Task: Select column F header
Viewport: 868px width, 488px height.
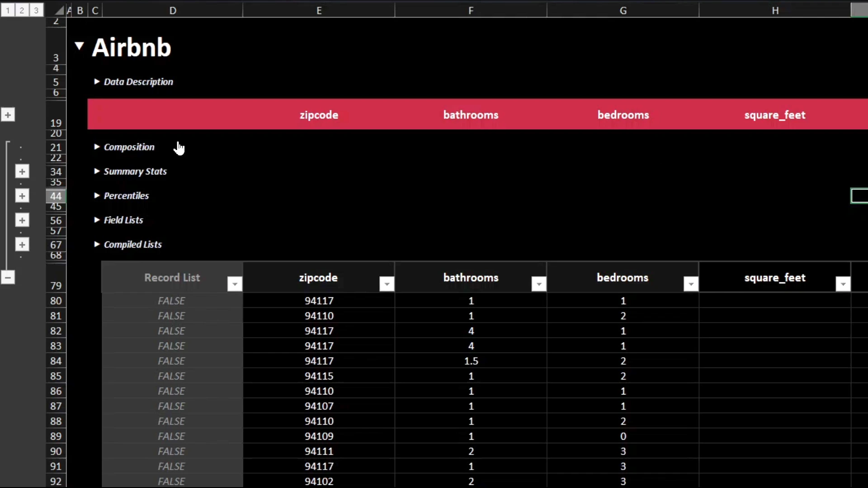Action: click(471, 10)
